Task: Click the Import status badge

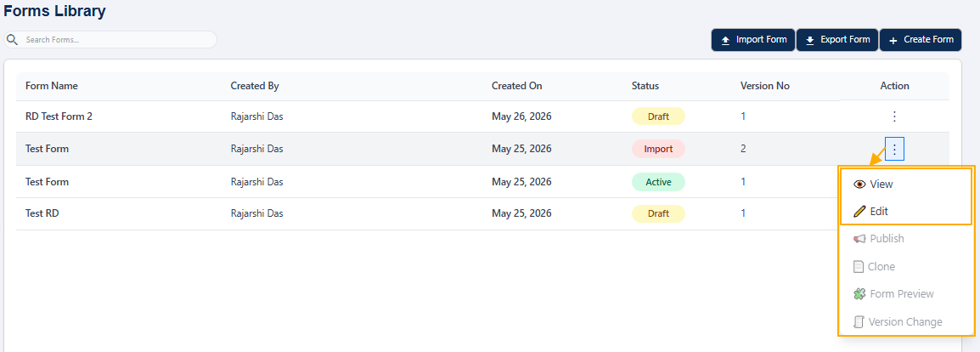Action: click(x=658, y=150)
